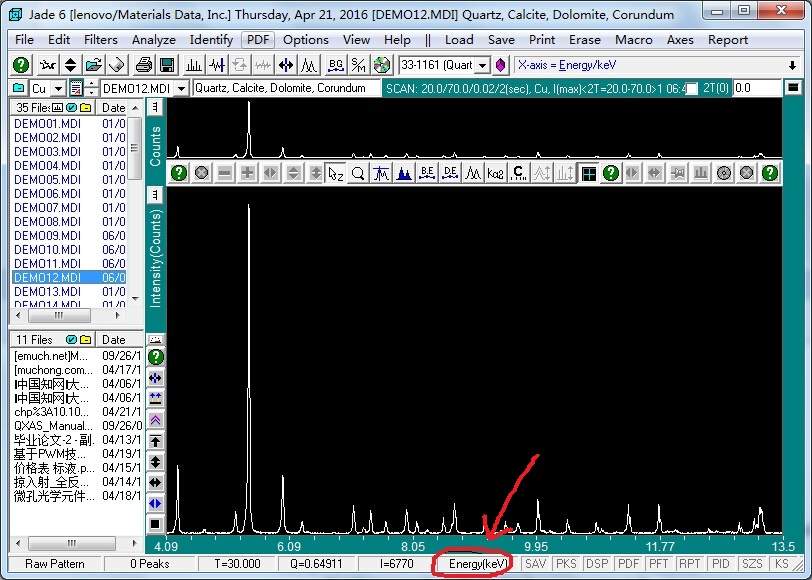This screenshot has height=580, width=812.
Task: Click the printer icon to print
Action: 143,65
